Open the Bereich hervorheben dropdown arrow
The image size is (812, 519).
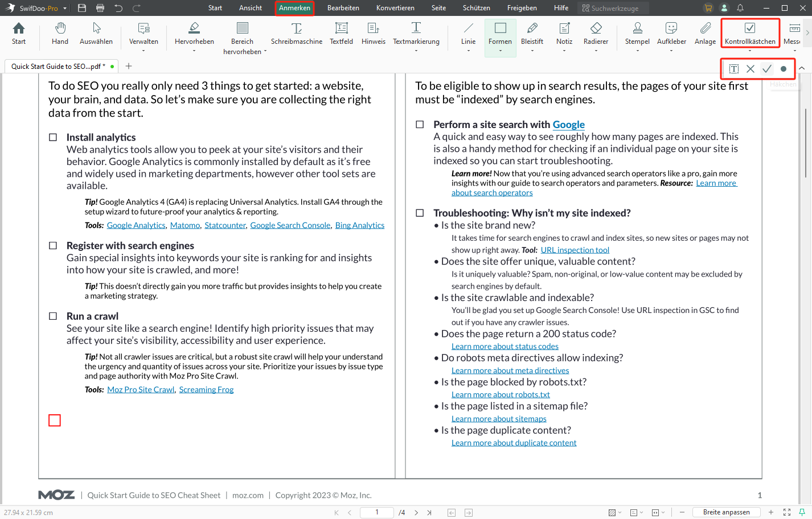[x=265, y=51]
